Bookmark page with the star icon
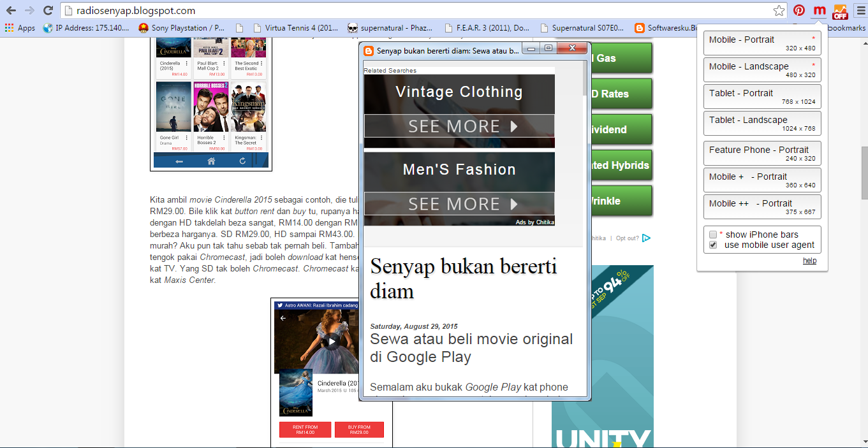 point(779,11)
